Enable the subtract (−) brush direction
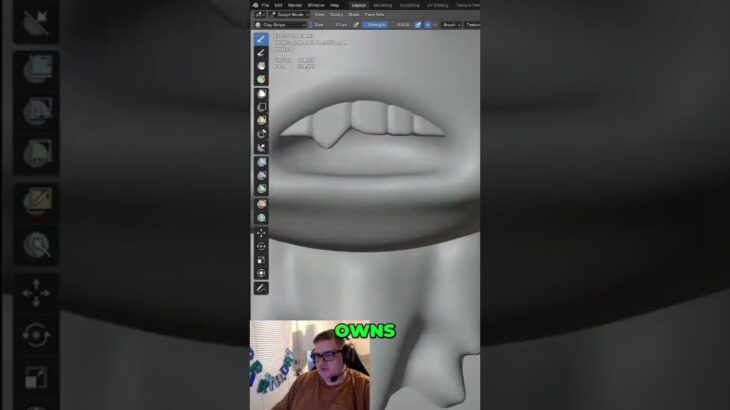The width and height of the screenshot is (730, 410). [435, 25]
